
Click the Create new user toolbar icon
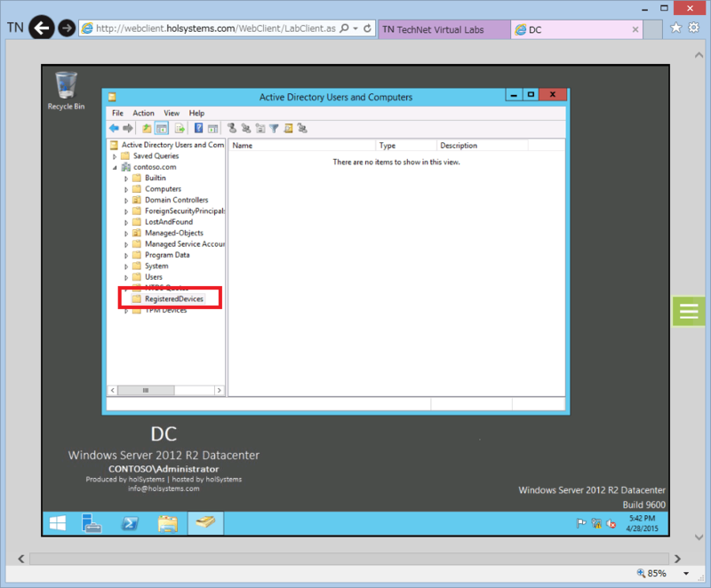[x=232, y=129]
